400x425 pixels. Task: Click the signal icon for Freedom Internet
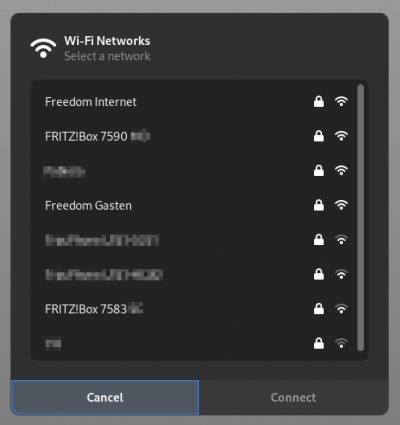pyautogui.click(x=341, y=101)
